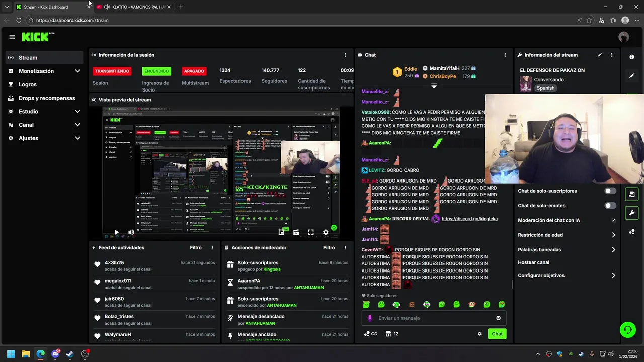Open Configurar objetivos settings
644x362 pixels.
(567, 275)
